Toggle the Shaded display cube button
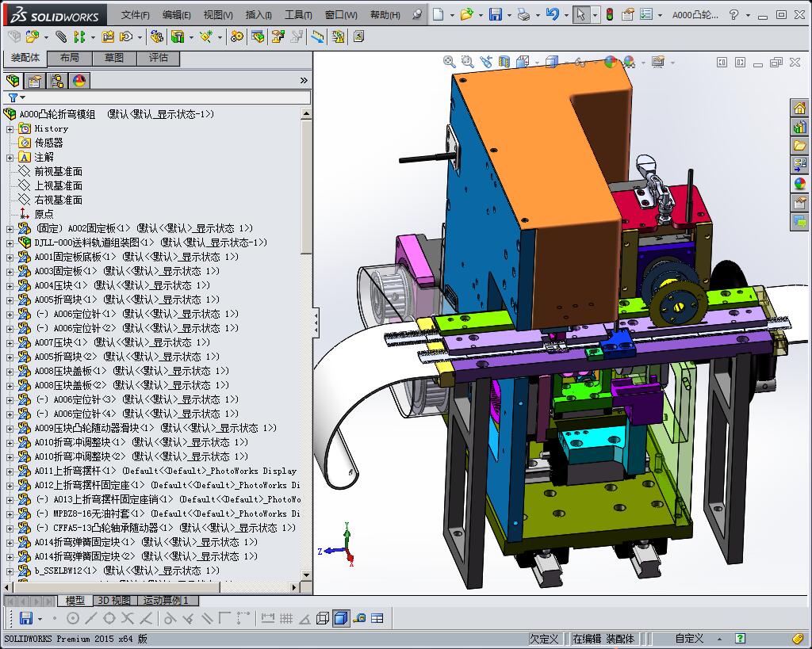The height and width of the screenshot is (649, 812). pos(341,618)
